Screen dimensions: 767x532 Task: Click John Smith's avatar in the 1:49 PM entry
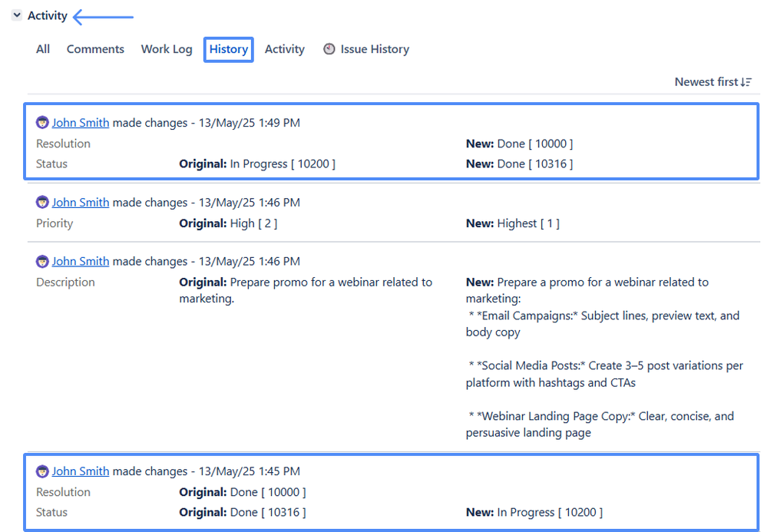(42, 122)
